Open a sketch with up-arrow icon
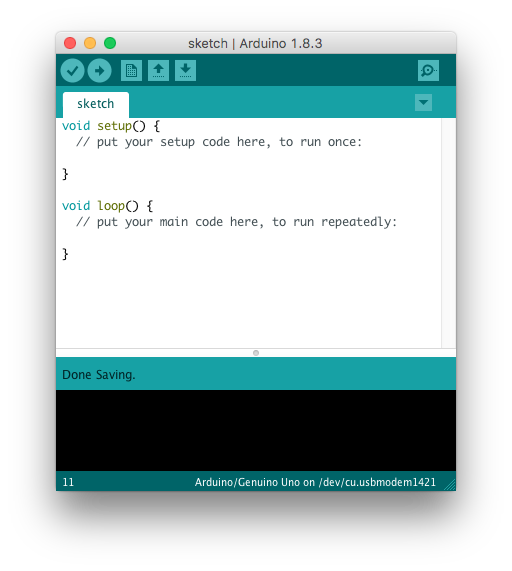512x571 pixels. point(158,70)
